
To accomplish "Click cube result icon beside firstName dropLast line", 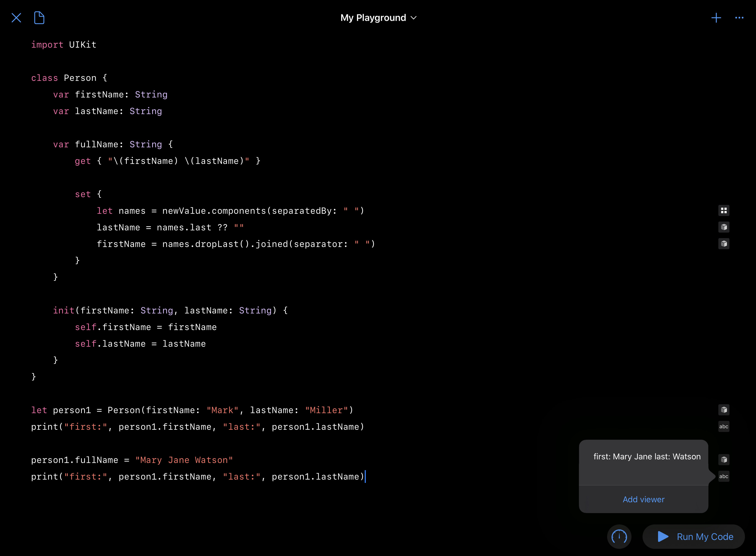I will (x=724, y=244).
